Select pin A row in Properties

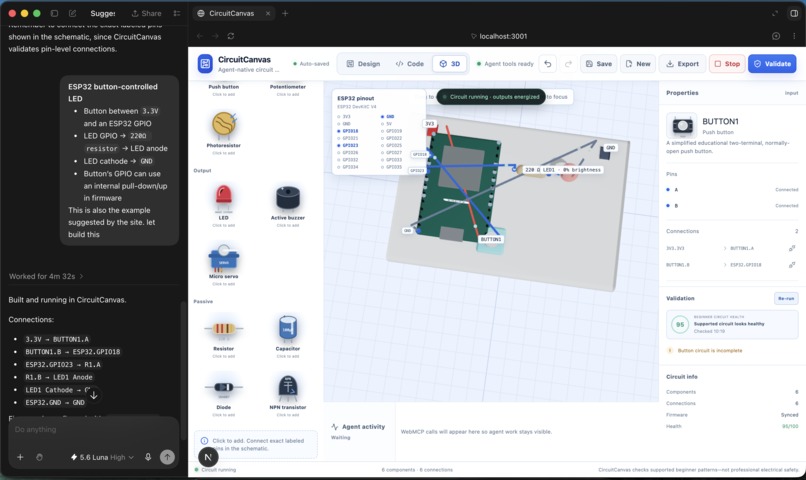(x=732, y=190)
